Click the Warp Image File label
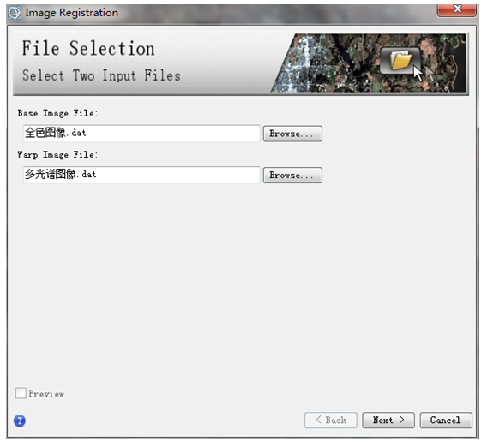487x448 pixels. click(57, 154)
